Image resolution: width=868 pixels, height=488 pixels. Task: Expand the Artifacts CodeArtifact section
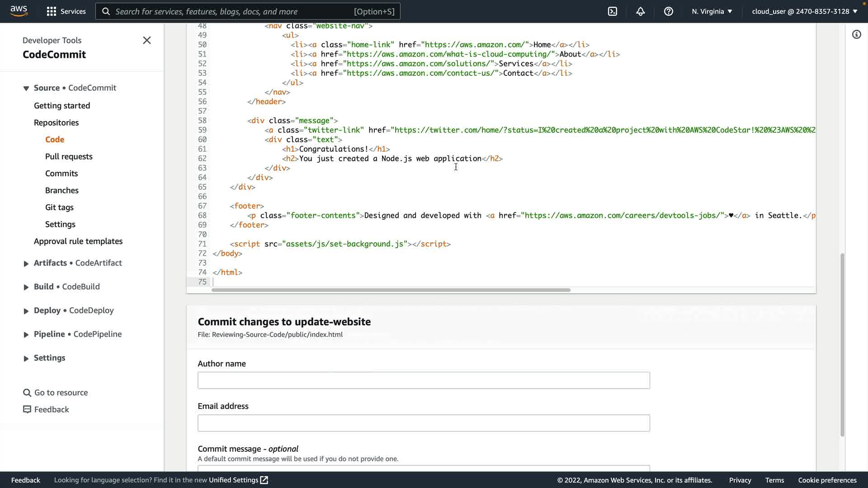point(26,263)
